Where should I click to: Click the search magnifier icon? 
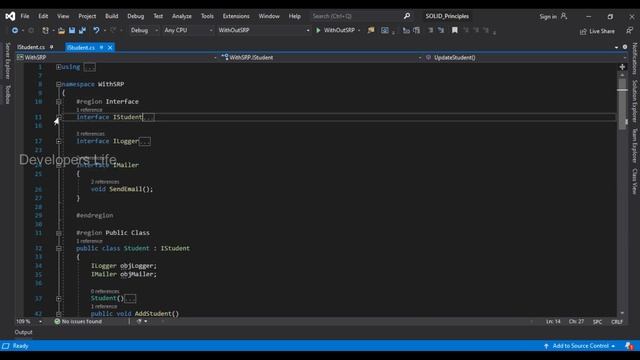[x=407, y=16]
